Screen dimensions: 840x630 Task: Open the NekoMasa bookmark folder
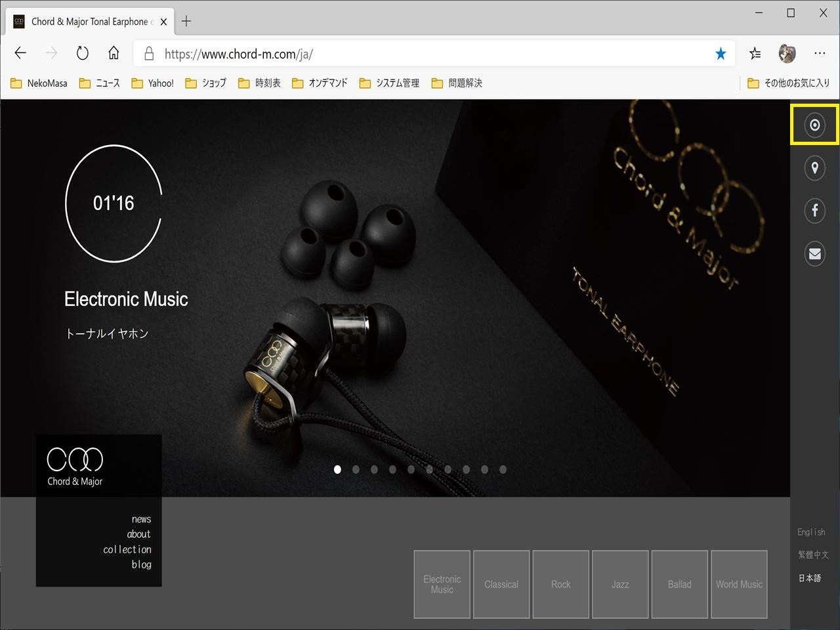[39, 83]
